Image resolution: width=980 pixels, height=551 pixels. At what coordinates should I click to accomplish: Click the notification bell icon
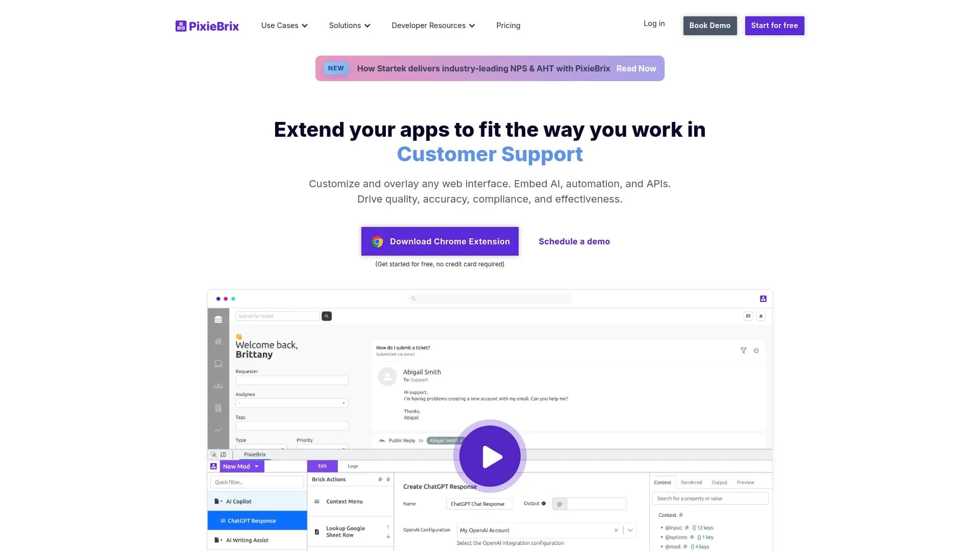point(761,316)
